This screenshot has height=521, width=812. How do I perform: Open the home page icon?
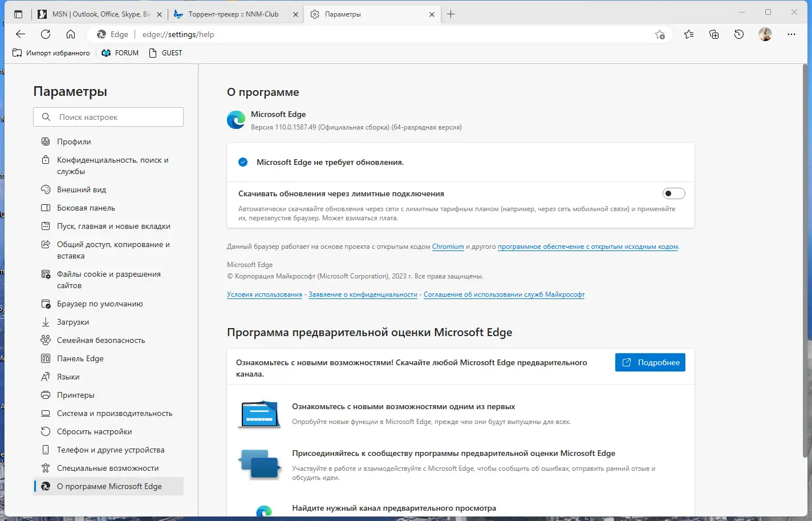pyautogui.click(x=71, y=34)
